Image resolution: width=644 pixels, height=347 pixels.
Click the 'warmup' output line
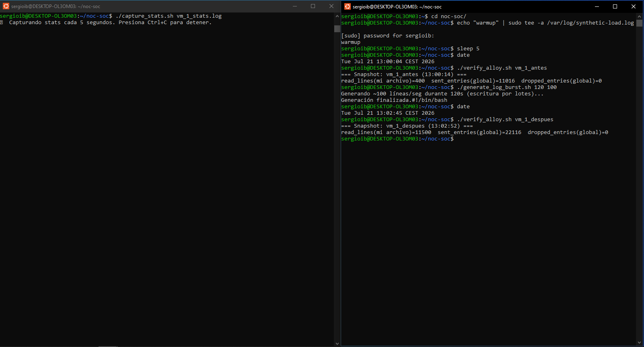[351, 42]
